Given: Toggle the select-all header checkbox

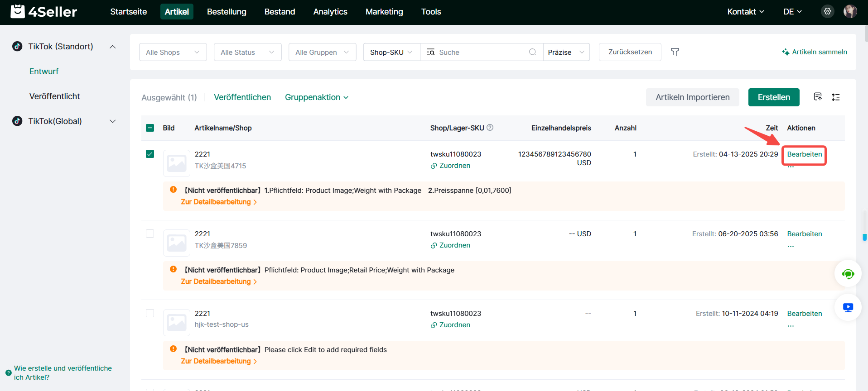Looking at the screenshot, I should (150, 128).
